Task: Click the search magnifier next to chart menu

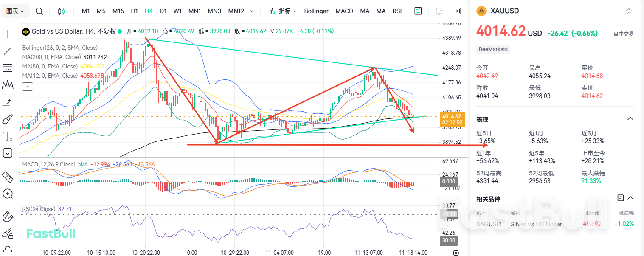Action: 39,11
